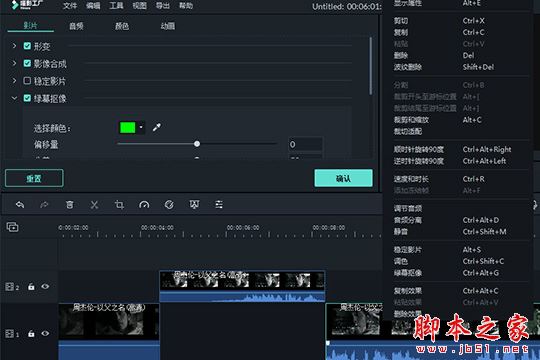This screenshot has height=360, width=540.
Task: Open the crop tool icon
Action: click(x=119, y=205)
